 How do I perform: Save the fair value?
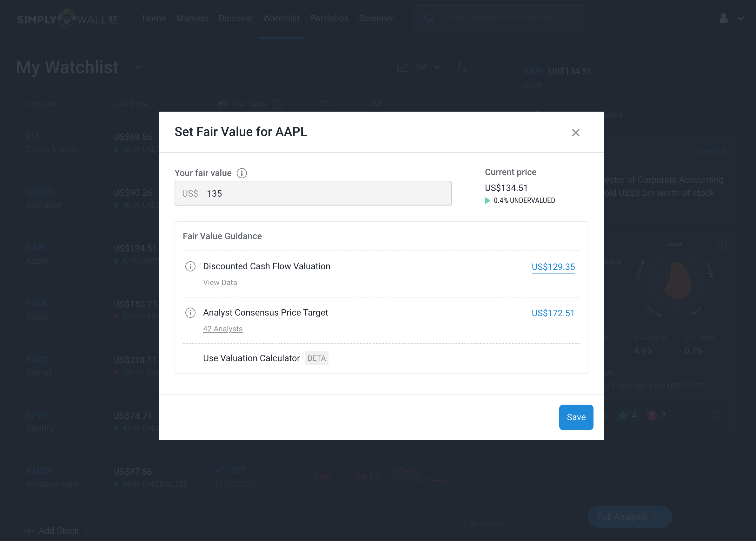pyautogui.click(x=576, y=417)
